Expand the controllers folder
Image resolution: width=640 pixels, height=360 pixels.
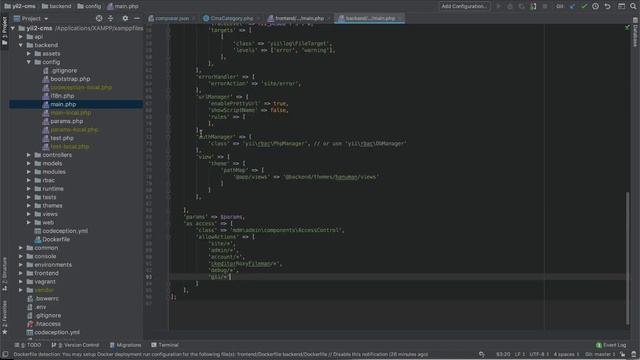[29, 155]
